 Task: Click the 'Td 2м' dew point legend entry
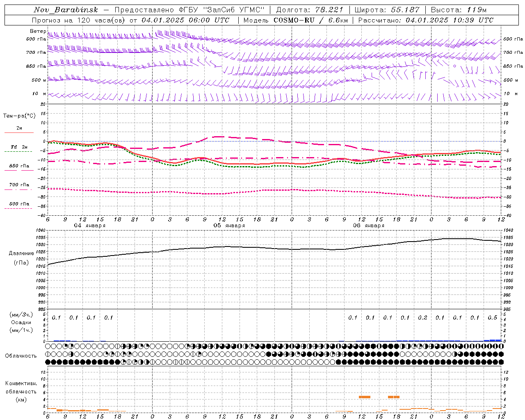point(19,147)
